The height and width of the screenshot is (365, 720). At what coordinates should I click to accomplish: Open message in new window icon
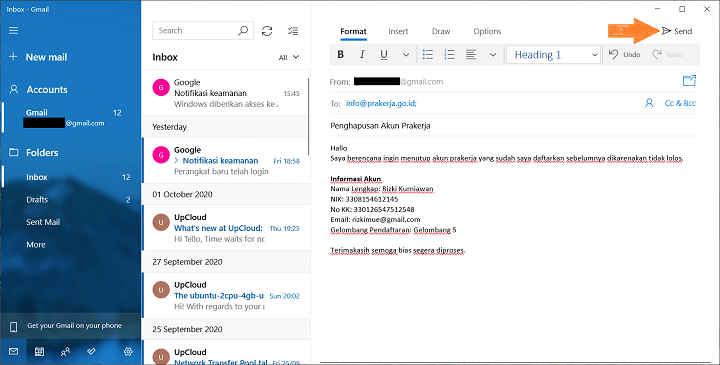tap(689, 81)
